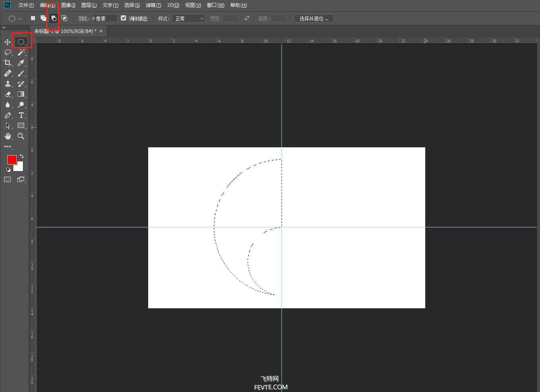Select the Blur tool
Image resolution: width=540 pixels, height=392 pixels.
8,105
